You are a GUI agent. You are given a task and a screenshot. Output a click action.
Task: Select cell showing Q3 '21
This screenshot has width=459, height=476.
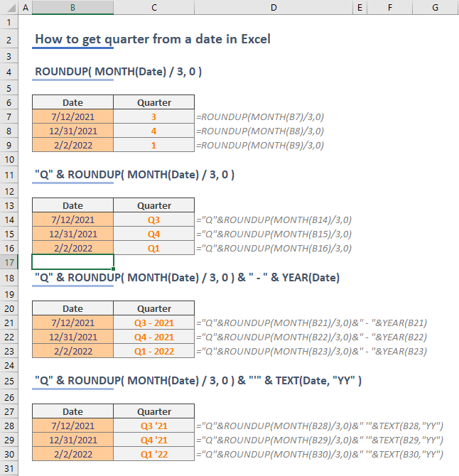point(154,426)
